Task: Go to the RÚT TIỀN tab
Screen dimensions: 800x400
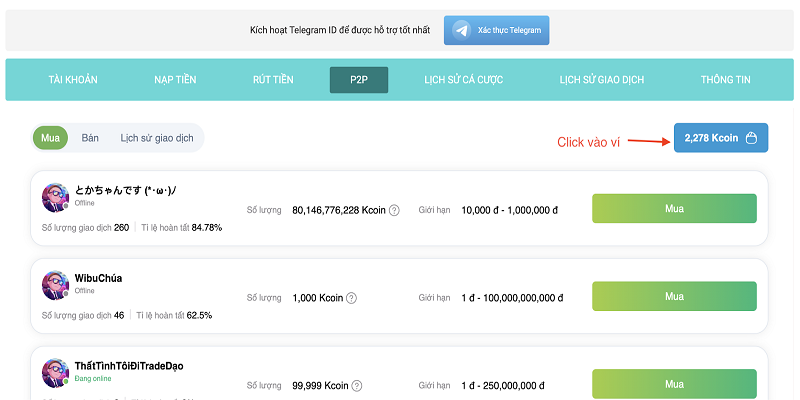Action: [x=273, y=80]
